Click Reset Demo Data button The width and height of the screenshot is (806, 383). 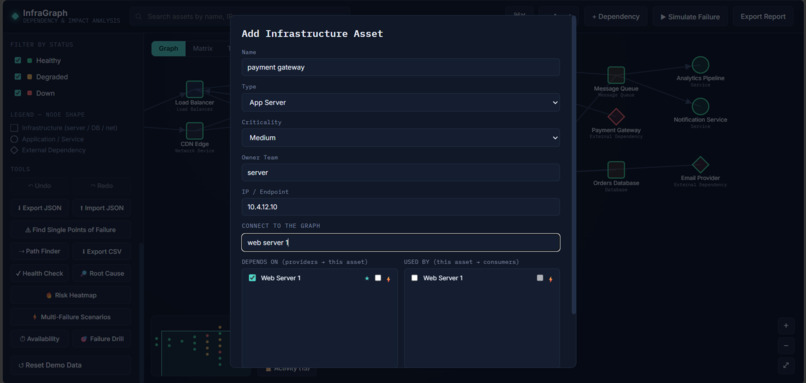(x=70, y=365)
